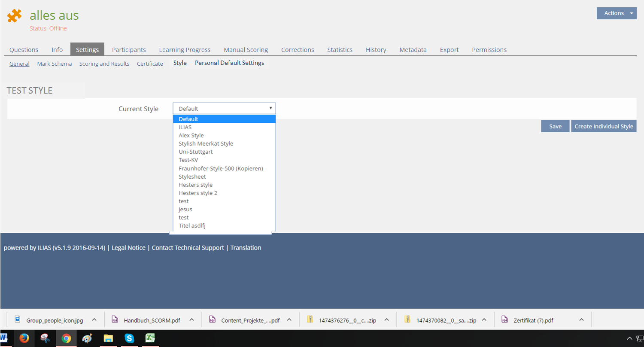Open the Contact Technical Support link
Screen dimensions: 644x347
[188, 248]
